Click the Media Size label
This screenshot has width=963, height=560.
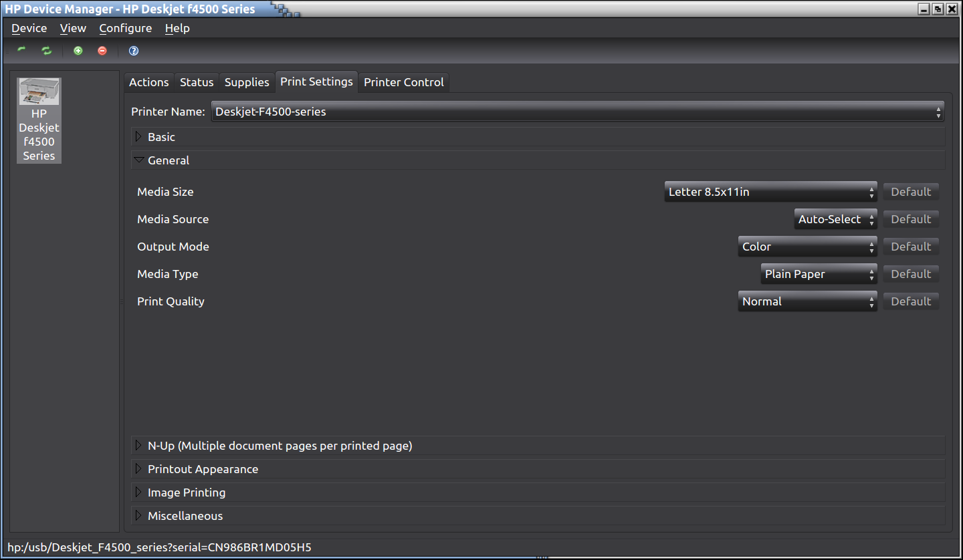coord(165,192)
